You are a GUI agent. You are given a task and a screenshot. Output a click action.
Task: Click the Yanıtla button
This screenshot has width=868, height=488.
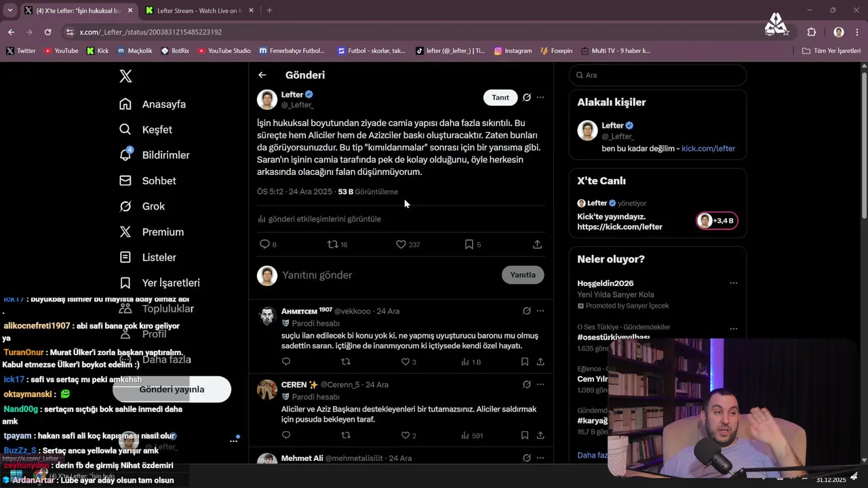click(523, 275)
